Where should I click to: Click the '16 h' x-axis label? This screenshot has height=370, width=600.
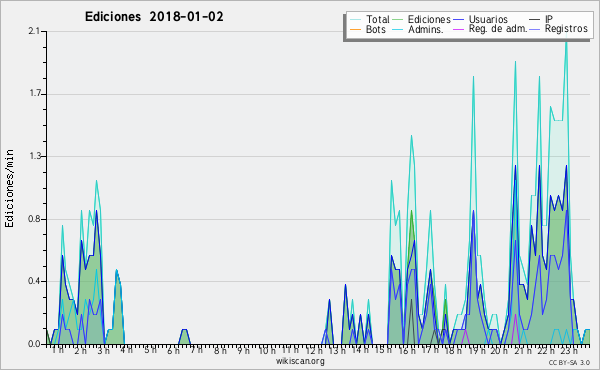point(407,350)
